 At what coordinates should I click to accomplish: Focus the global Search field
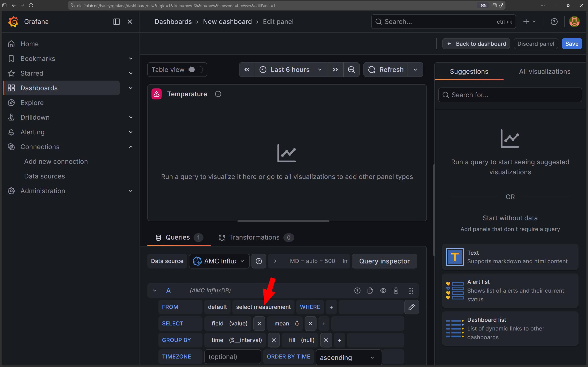(443, 22)
